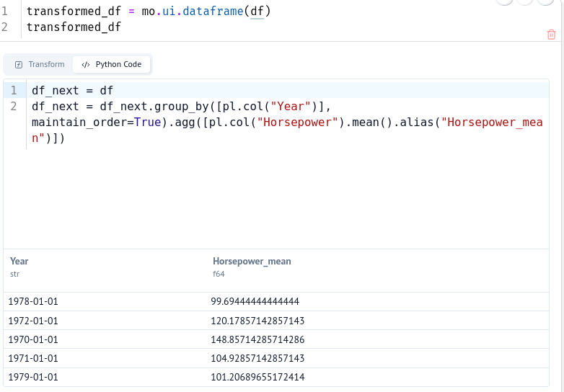Click the standalone transformed_df code line

point(74,27)
